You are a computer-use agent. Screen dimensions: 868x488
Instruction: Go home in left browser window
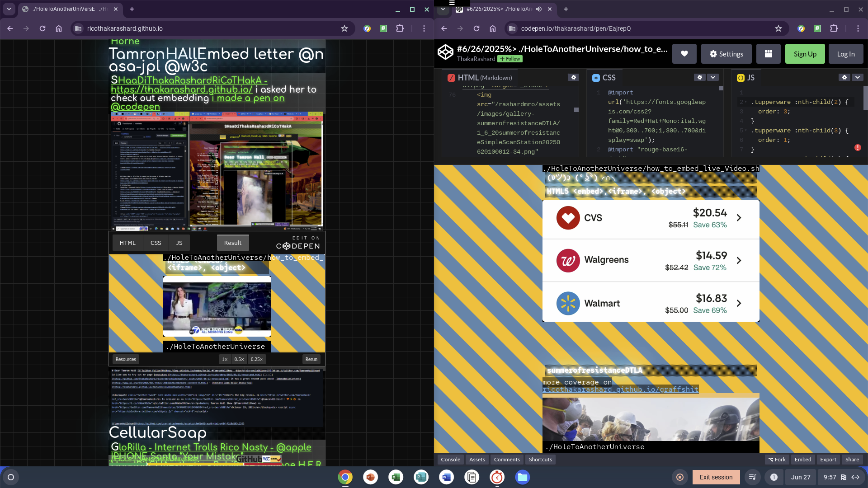point(59,28)
